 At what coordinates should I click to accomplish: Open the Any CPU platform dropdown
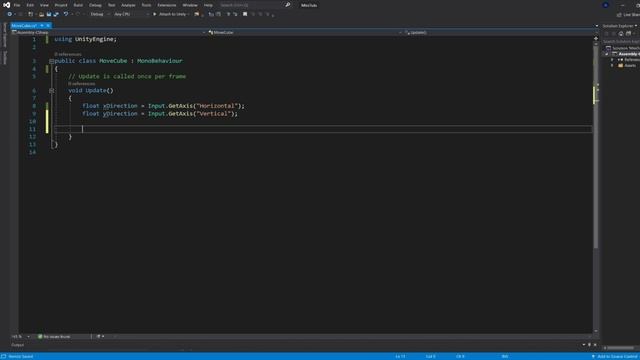tap(131, 14)
